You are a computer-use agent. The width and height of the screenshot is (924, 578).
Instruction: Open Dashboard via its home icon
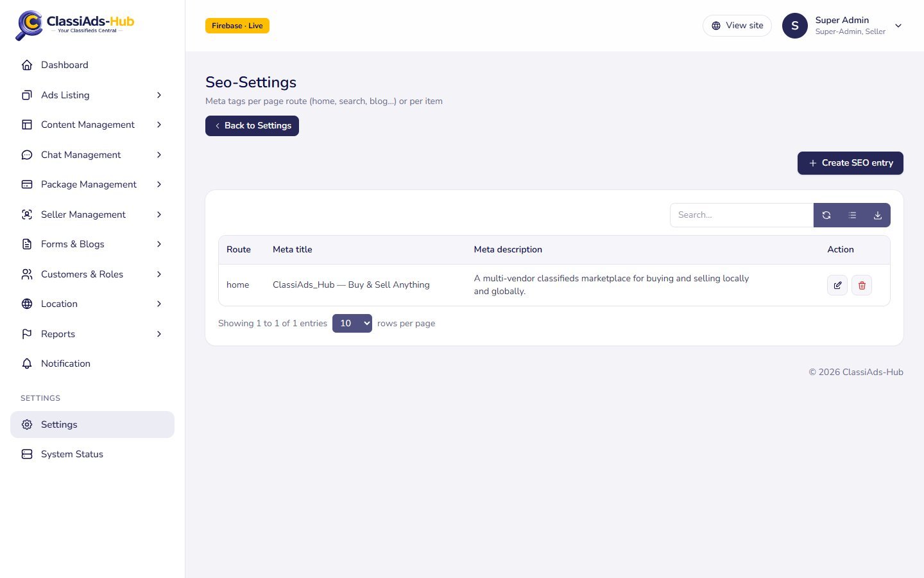pyautogui.click(x=27, y=65)
